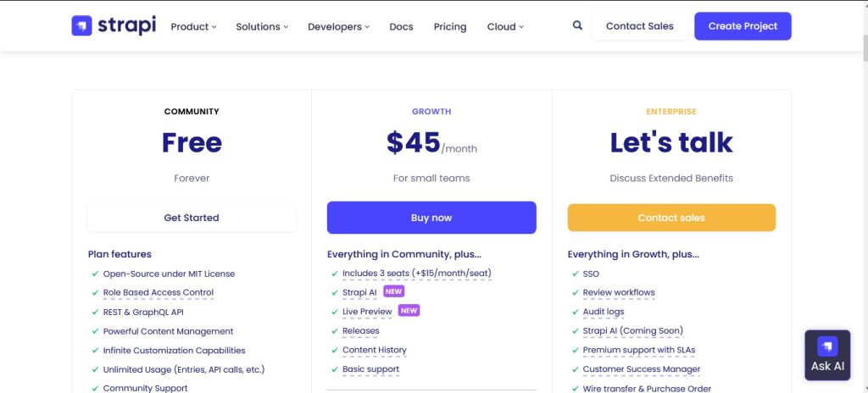Click yellow Contact sales Enterprise button
The width and height of the screenshot is (868, 393).
coord(671,218)
